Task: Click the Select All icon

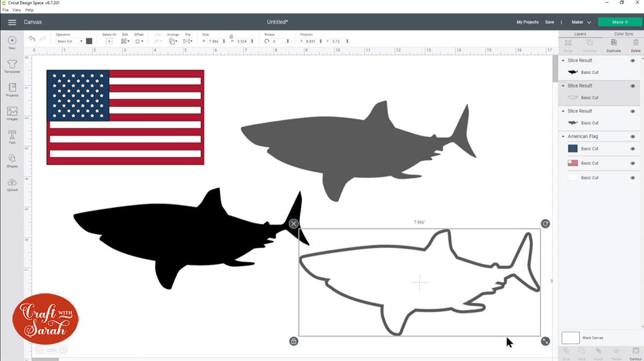Action: (x=109, y=41)
